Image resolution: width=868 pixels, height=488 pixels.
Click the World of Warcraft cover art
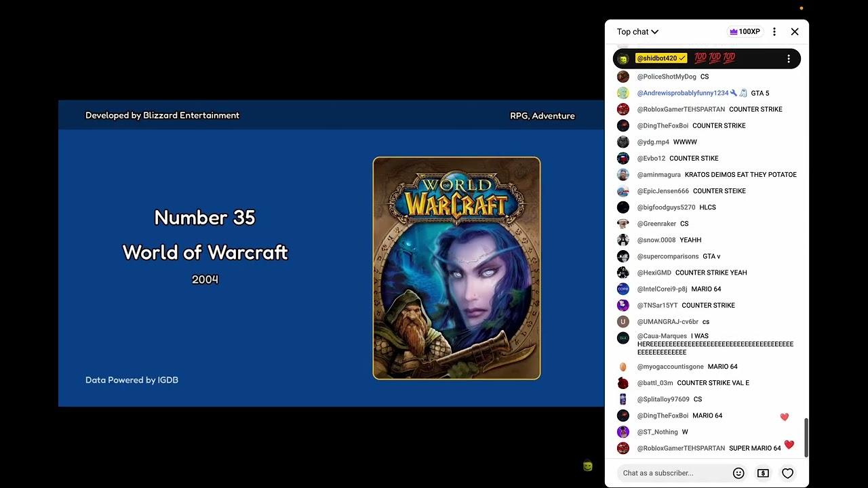[456, 268]
